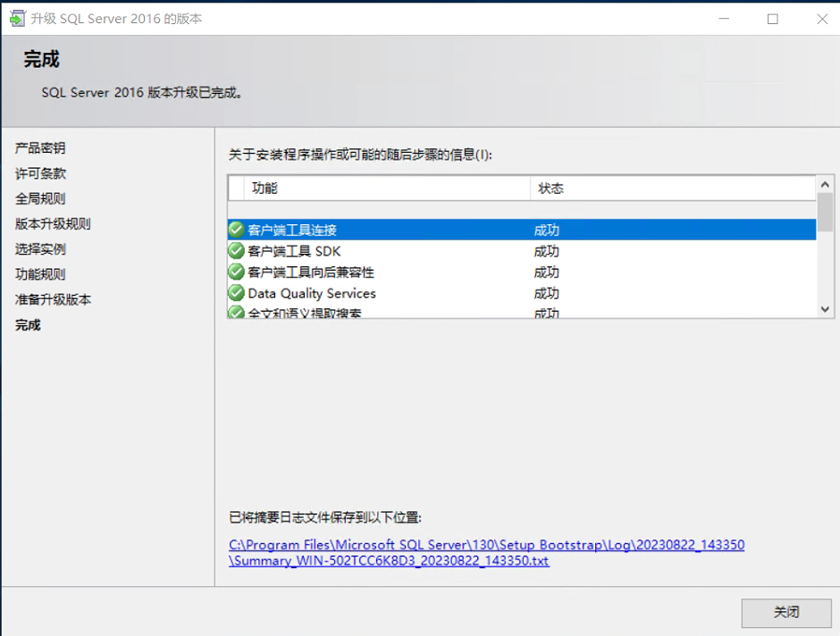Click the 准备升级版本 step in sidebar
Screen dimensions: 840x636
tap(53, 299)
